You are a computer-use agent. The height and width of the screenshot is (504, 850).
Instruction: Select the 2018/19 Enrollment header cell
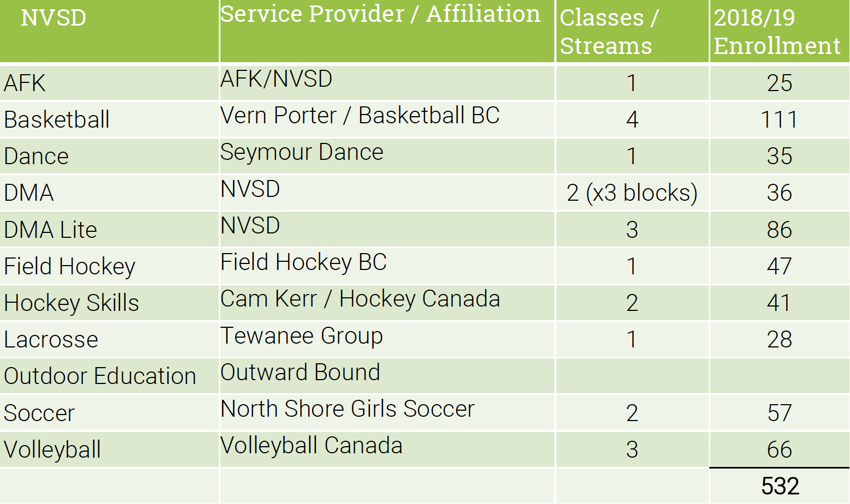(777, 32)
